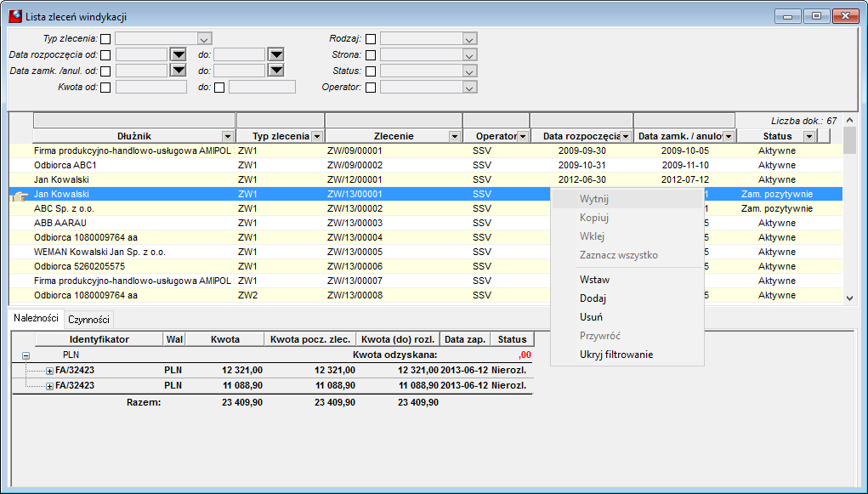Image resolution: width=868 pixels, height=494 pixels.
Task: Click the app icon in the title bar
Action: pyautogui.click(x=15, y=17)
